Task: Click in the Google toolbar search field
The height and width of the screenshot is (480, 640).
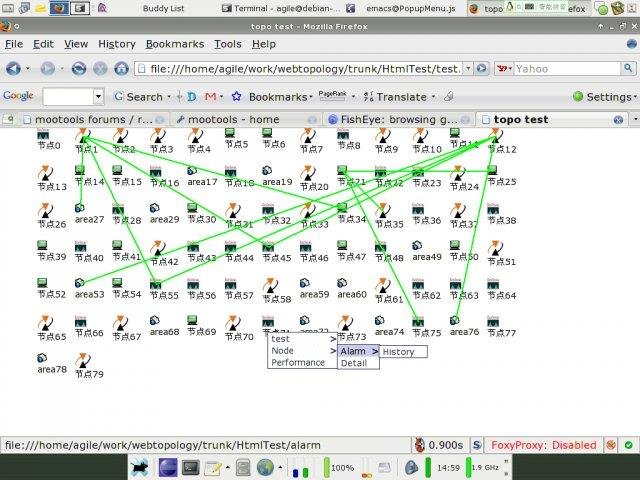Action: tap(68, 97)
